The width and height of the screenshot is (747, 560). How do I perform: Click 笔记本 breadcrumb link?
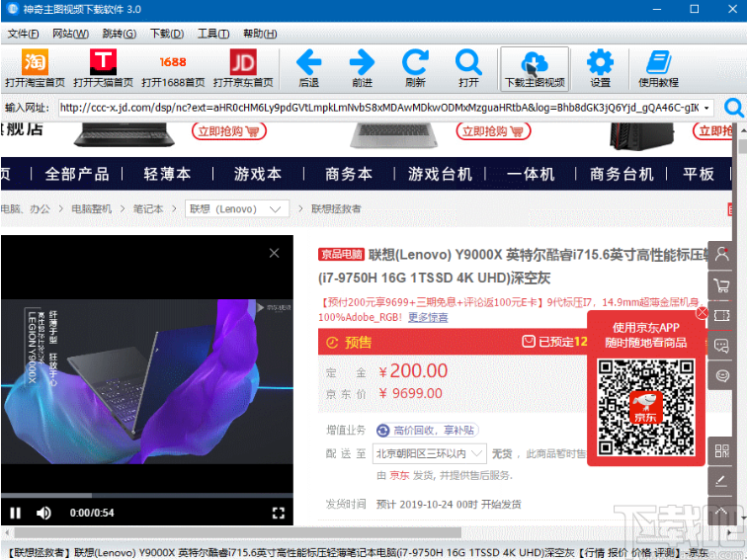[148, 209]
